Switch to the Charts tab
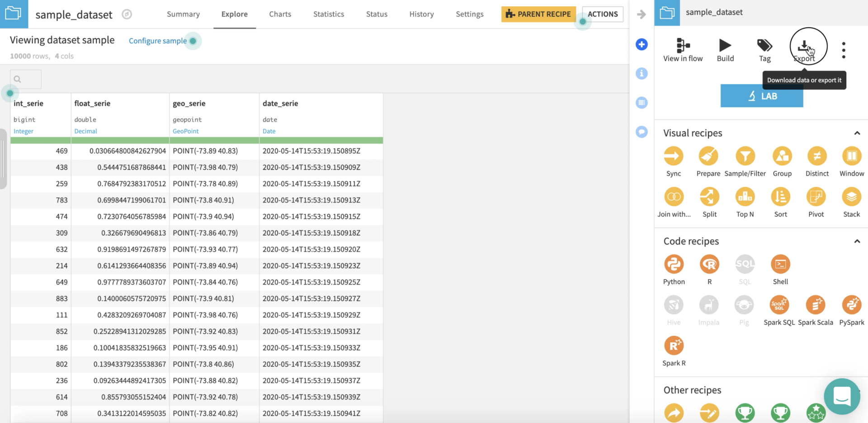This screenshot has width=868, height=423. click(x=280, y=14)
